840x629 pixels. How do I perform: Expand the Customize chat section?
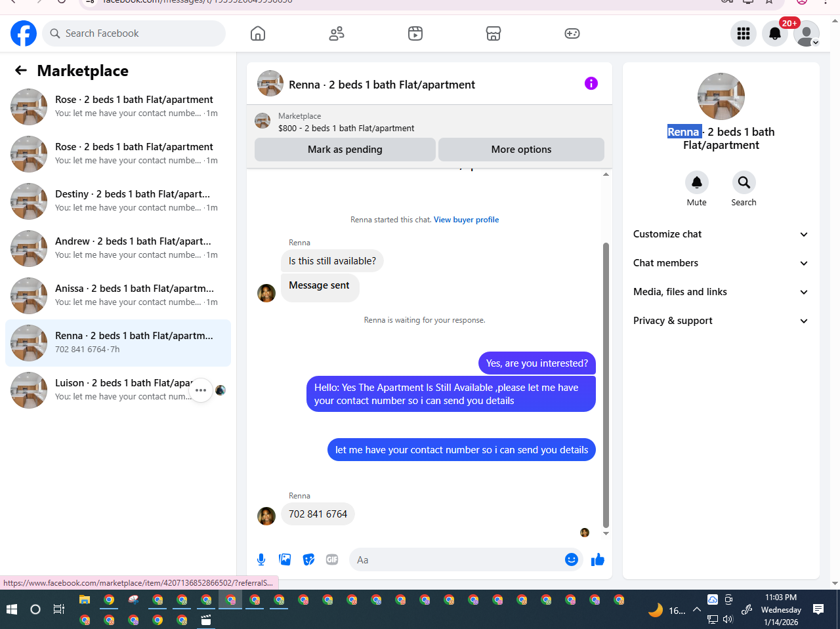721,234
